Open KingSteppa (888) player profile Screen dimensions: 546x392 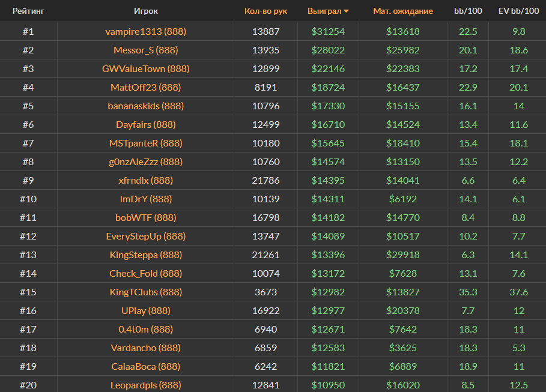tap(145, 255)
